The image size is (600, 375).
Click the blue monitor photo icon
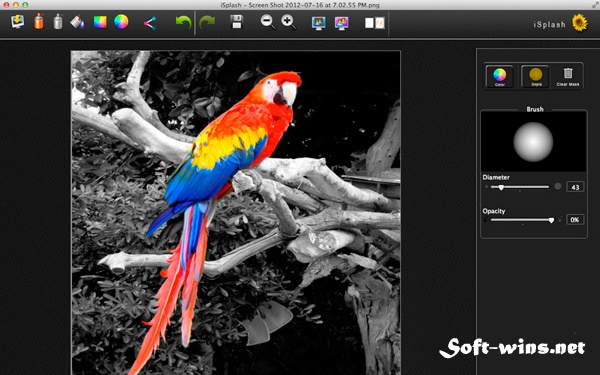[x=318, y=23]
